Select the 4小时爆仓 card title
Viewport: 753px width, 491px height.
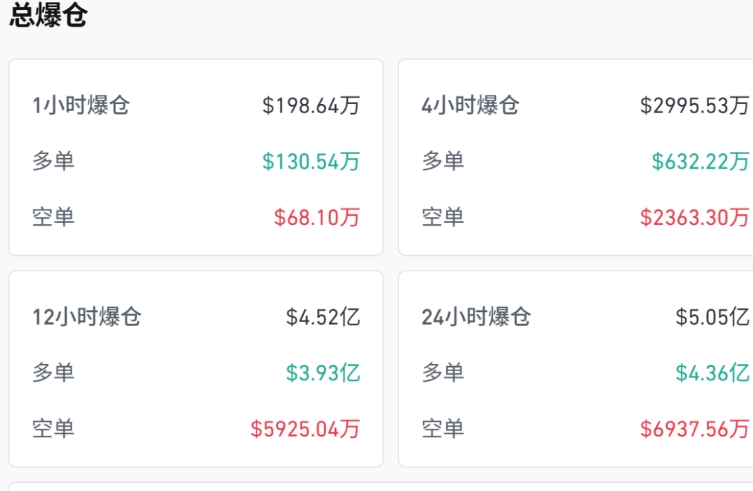(470, 105)
